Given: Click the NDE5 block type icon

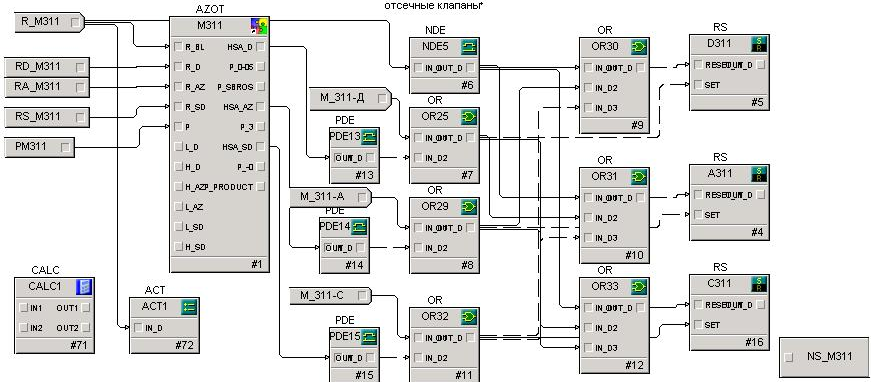Looking at the screenshot, I should pos(469,47).
